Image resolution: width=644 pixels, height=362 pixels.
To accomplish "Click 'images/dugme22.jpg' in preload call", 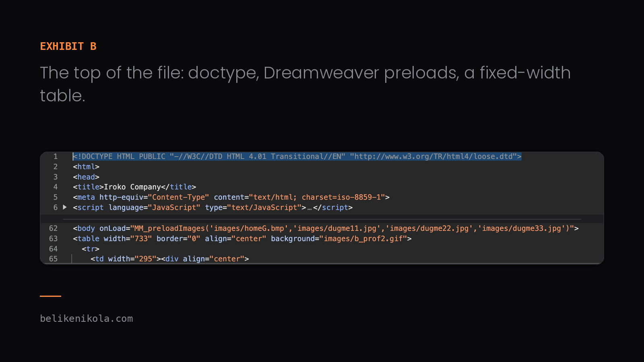I will click(429, 228).
